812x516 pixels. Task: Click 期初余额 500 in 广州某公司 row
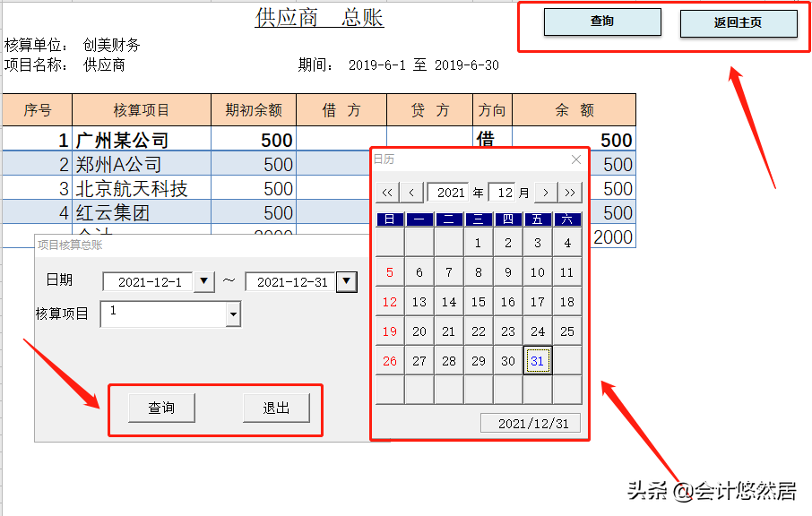pyautogui.click(x=254, y=140)
